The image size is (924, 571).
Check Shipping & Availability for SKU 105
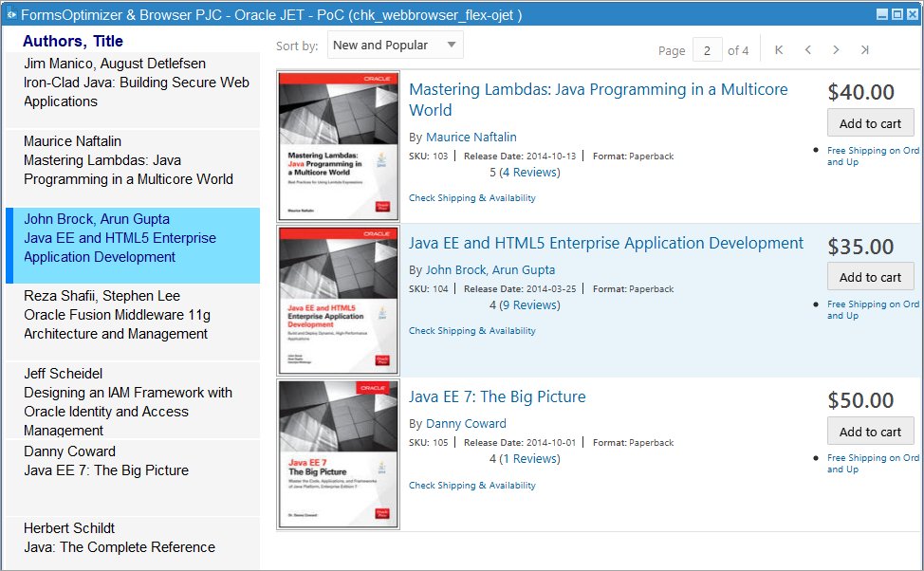click(472, 485)
